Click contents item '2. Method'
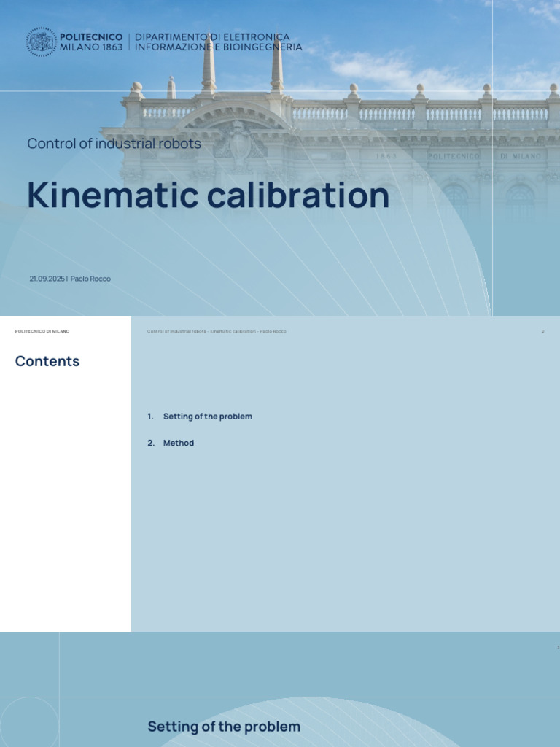This screenshot has width=560, height=747. coord(171,443)
